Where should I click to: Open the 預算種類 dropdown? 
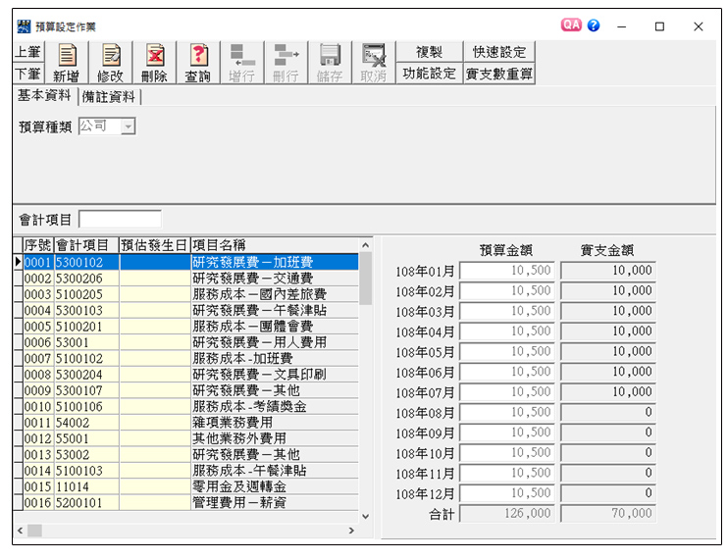point(128,127)
